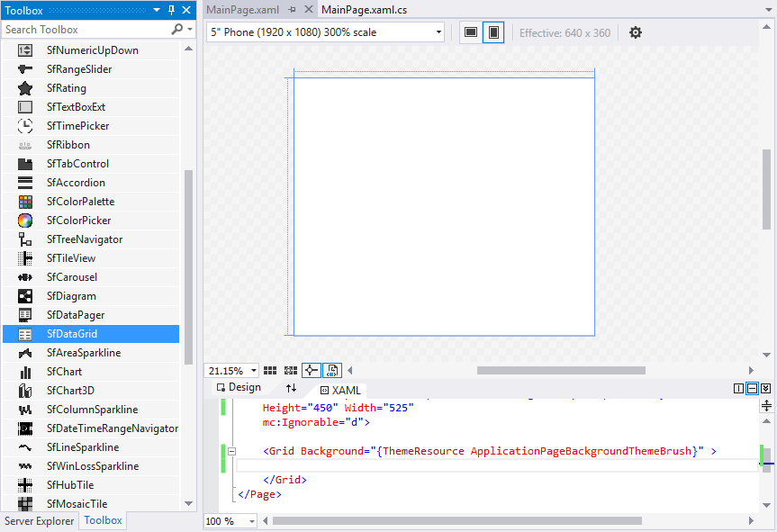The width and height of the screenshot is (777, 532).
Task: Switch to Design pane tab
Action: pos(239,387)
